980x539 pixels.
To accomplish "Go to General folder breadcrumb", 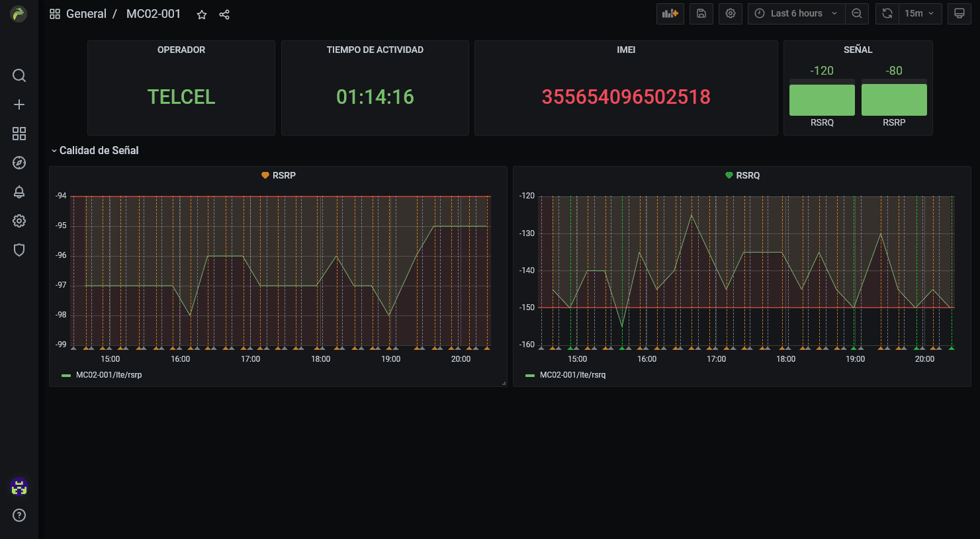I will click(86, 14).
